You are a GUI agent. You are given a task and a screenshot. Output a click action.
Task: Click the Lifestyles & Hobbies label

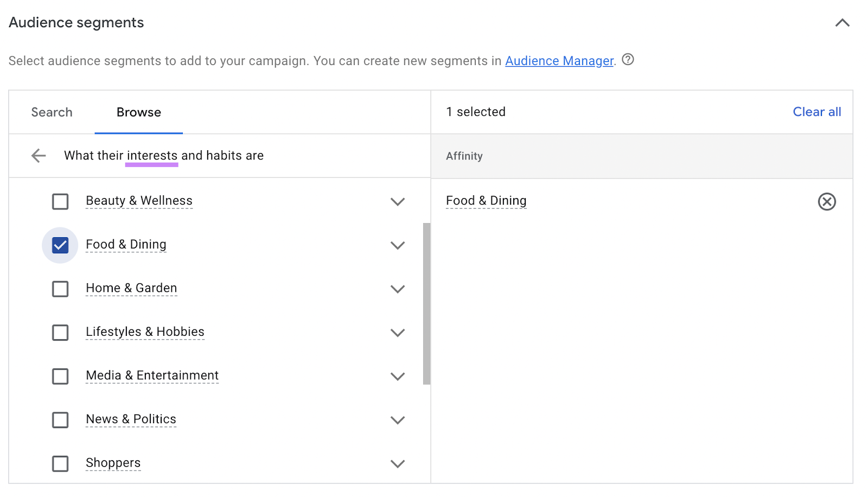coord(145,332)
